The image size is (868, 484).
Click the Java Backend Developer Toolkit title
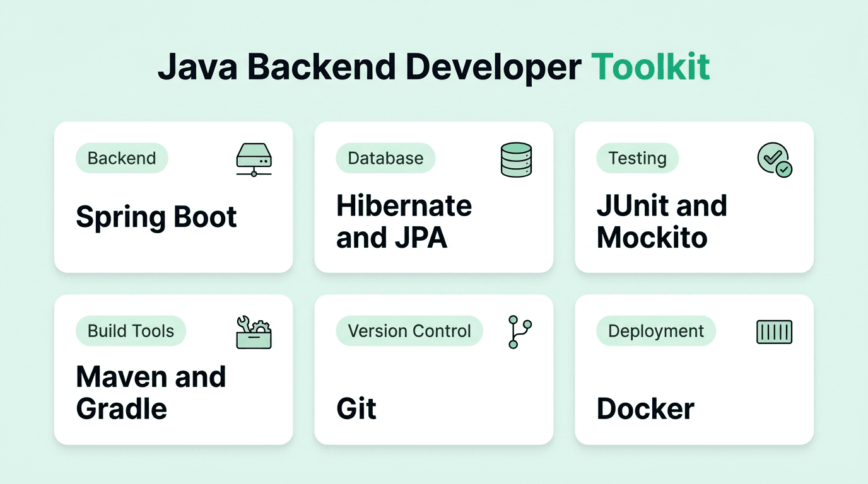(x=434, y=67)
